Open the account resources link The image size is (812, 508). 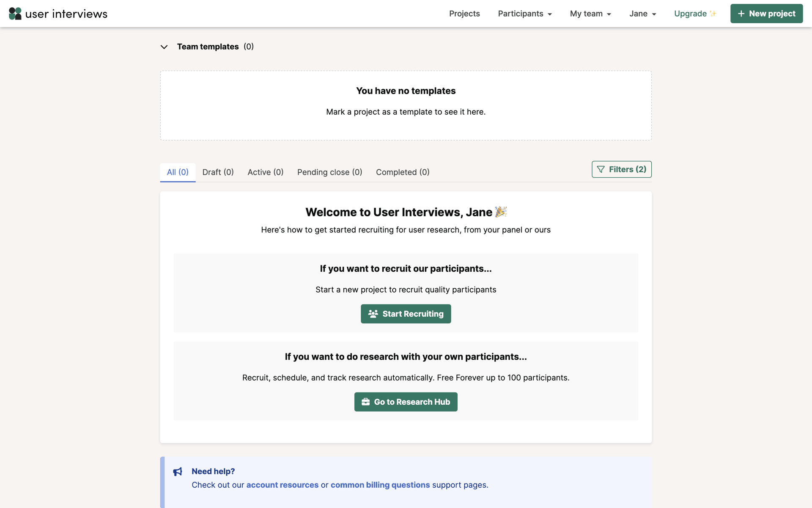tap(283, 485)
